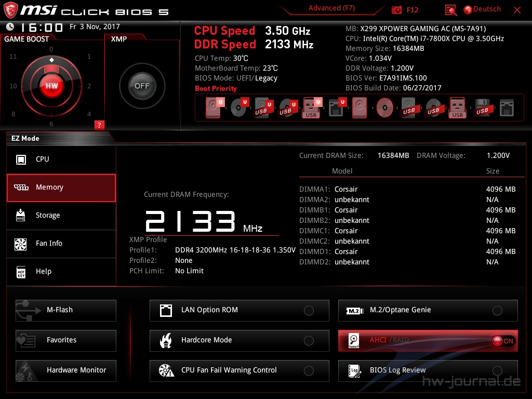The height and width of the screenshot is (399, 532).
Task: Switch AHCI/RAID ON toggle
Action: (503, 341)
